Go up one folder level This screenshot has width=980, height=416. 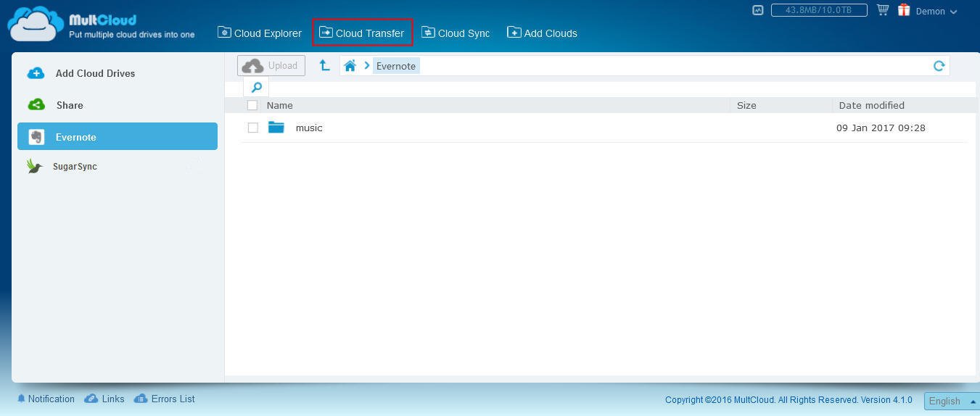coord(325,66)
